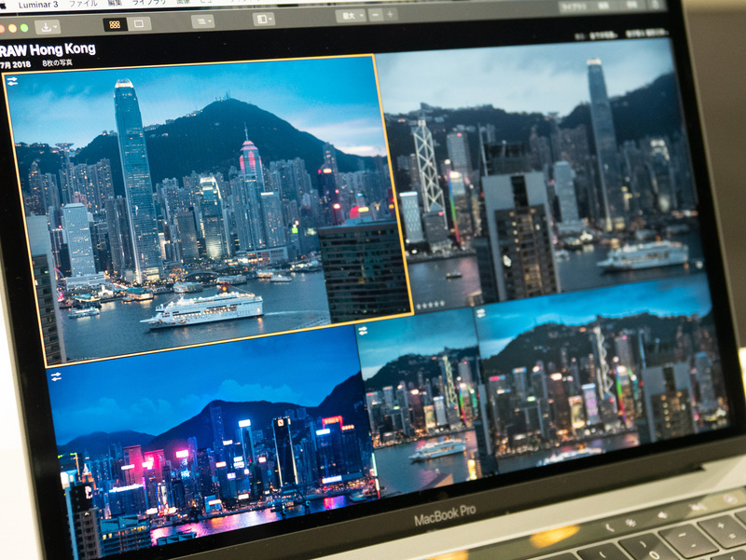
Task: Click the yellow minimize window button
Action: (13, 29)
